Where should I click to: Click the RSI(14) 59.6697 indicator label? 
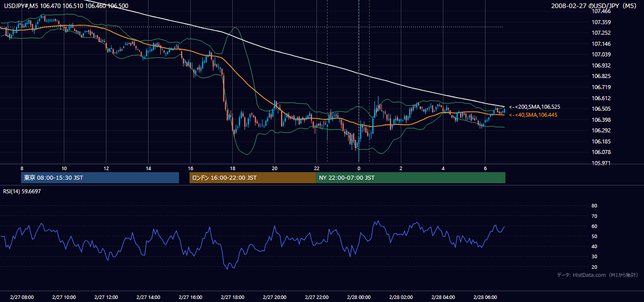click(x=22, y=191)
